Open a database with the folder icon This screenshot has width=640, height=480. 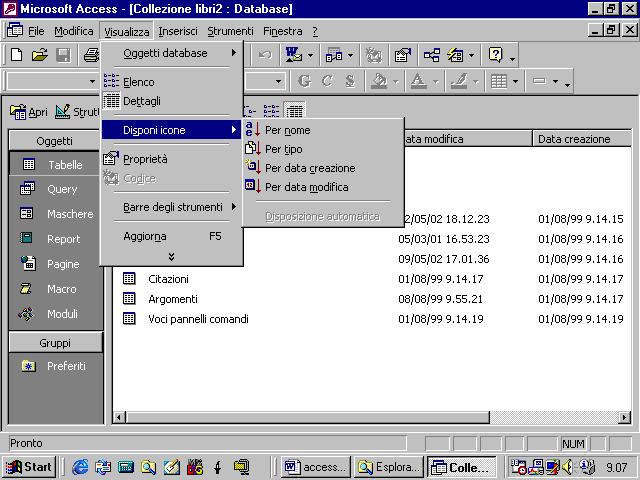click(40, 55)
